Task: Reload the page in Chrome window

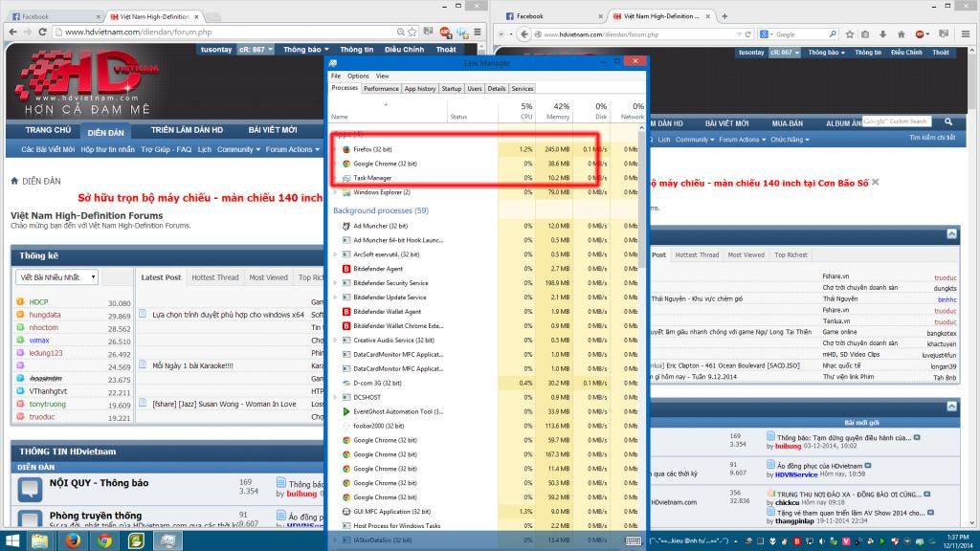Action: pos(42,32)
